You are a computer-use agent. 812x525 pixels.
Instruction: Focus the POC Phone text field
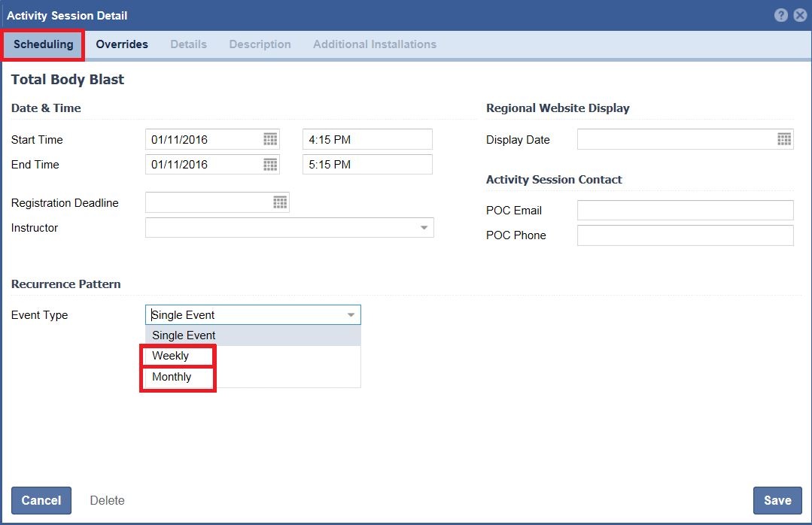pos(685,235)
